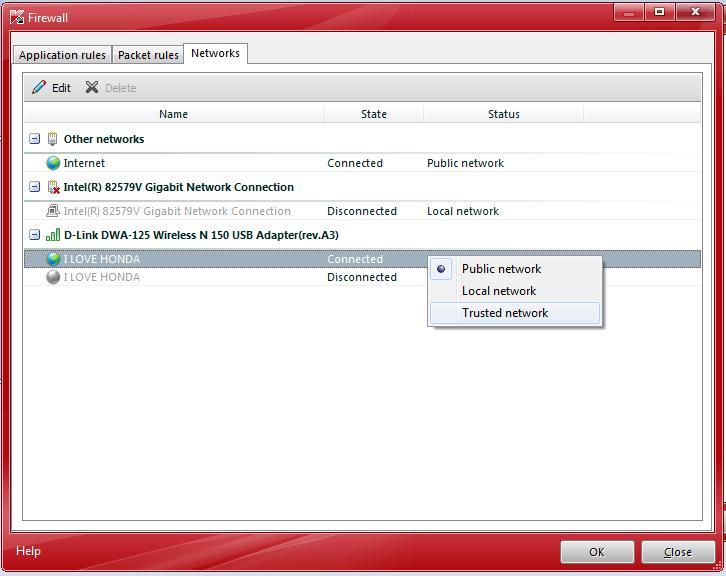Click the greyed Intel connection network icon

53,211
